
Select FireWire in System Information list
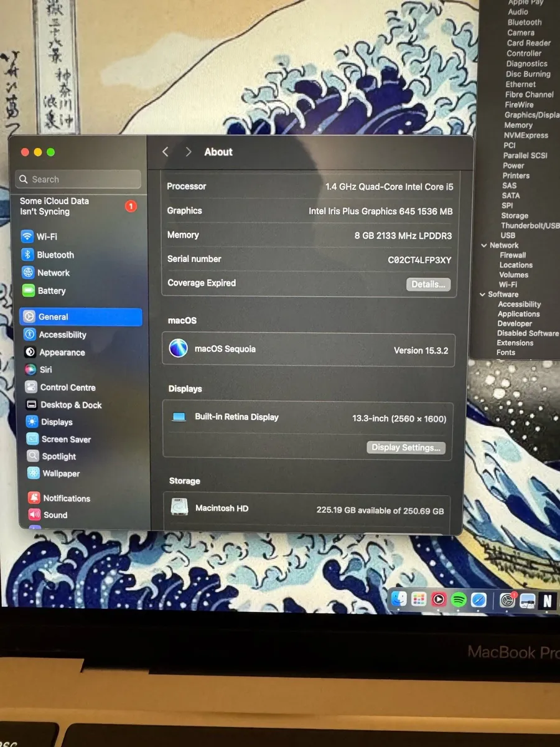(x=520, y=105)
